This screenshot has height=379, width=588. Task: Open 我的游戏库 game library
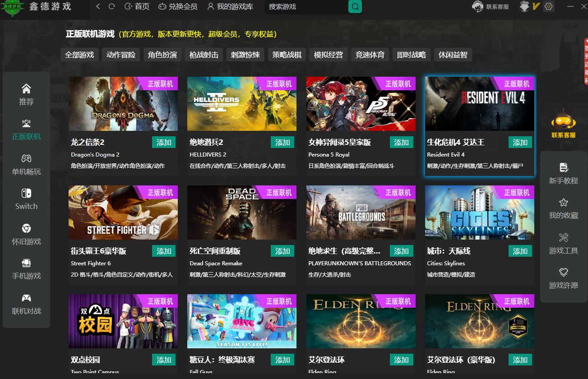[x=230, y=6]
